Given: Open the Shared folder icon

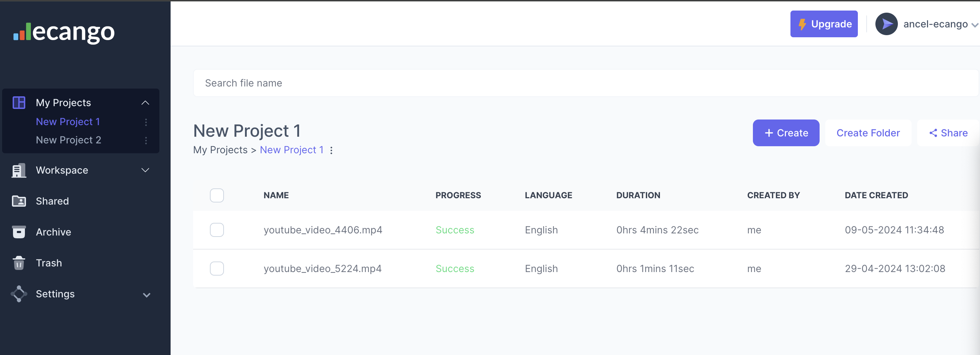Looking at the screenshot, I should click(x=19, y=201).
